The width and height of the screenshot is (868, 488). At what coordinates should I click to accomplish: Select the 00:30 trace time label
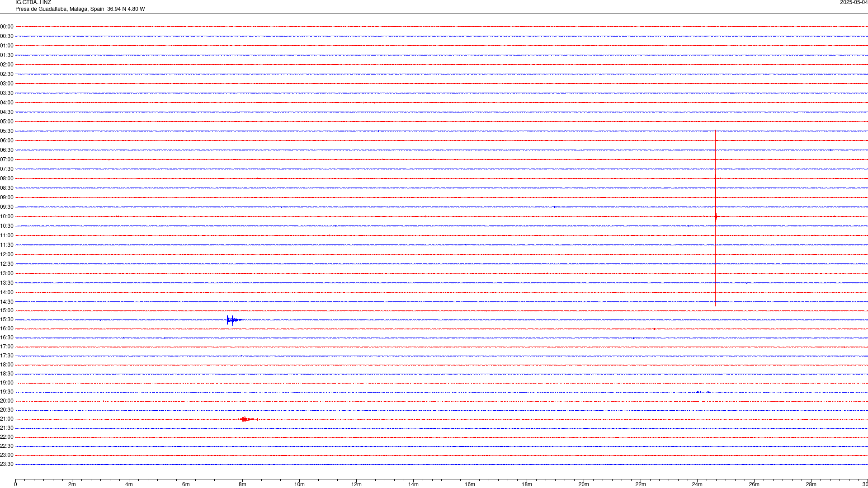(x=7, y=36)
